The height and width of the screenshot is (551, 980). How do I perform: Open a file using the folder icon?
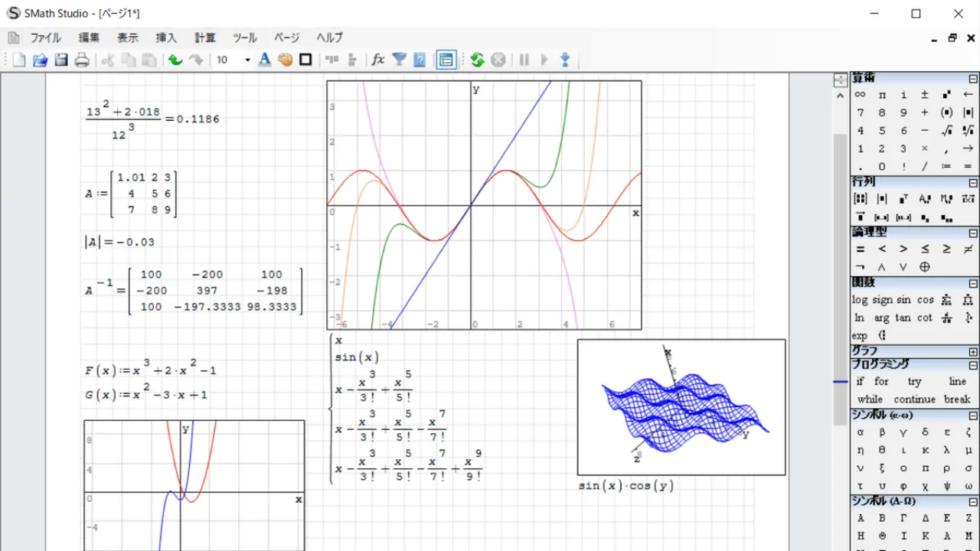pyautogui.click(x=40, y=60)
